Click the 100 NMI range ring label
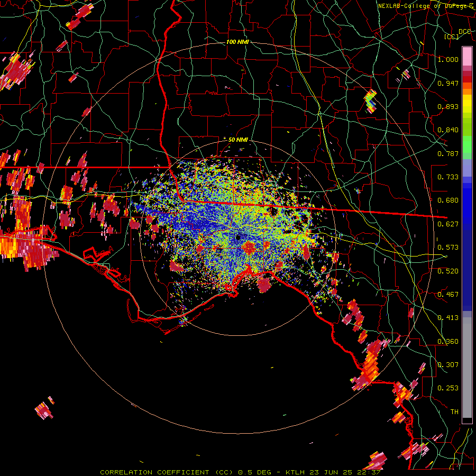This screenshot has width=476, height=476. click(237, 42)
